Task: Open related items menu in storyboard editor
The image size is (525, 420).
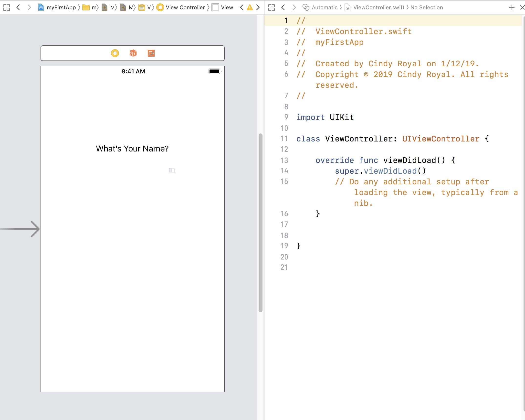Action: pyautogui.click(x=7, y=8)
